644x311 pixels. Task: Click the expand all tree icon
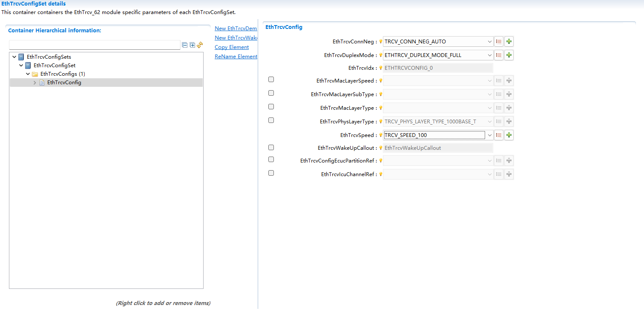(x=193, y=45)
